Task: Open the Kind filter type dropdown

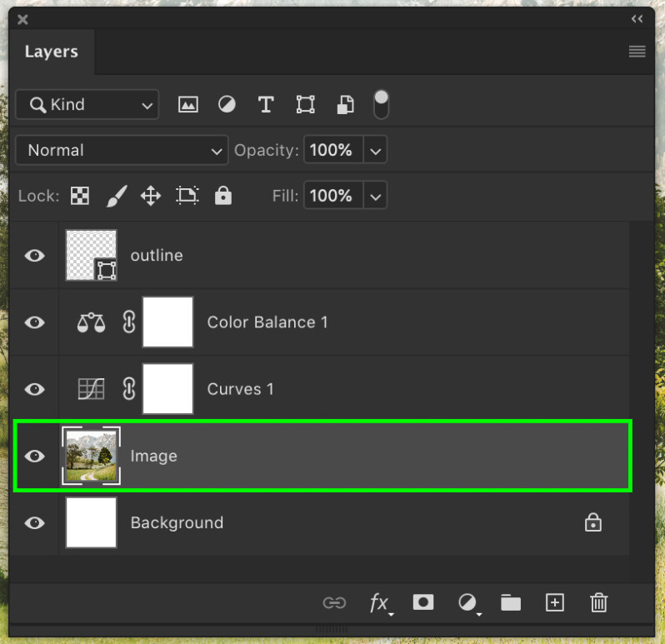Action: 87,104
